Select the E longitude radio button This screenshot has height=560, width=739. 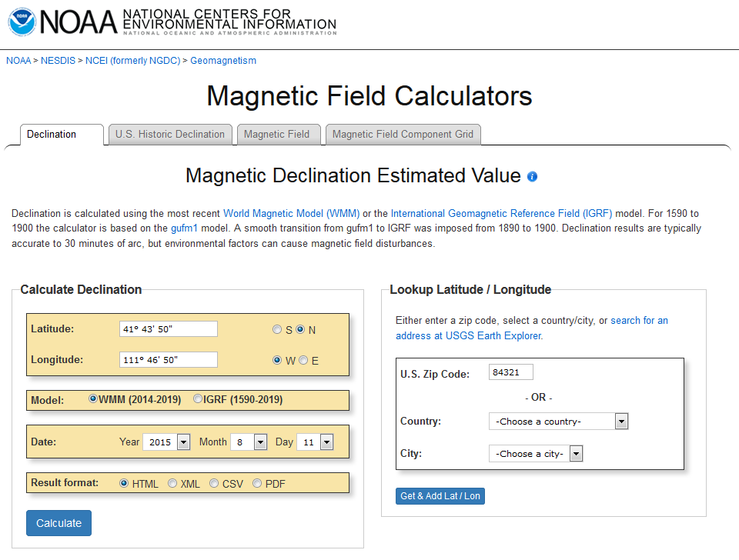(x=303, y=360)
